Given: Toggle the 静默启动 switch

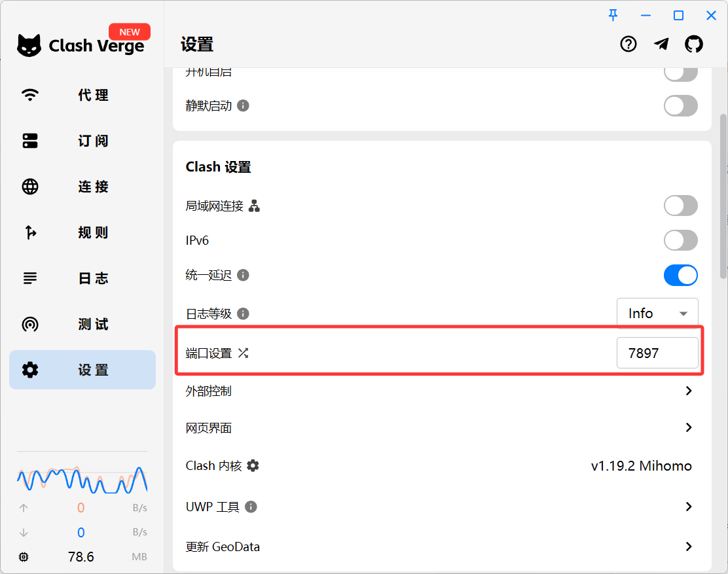Looking at the screenshot, I should coord(681,106).
